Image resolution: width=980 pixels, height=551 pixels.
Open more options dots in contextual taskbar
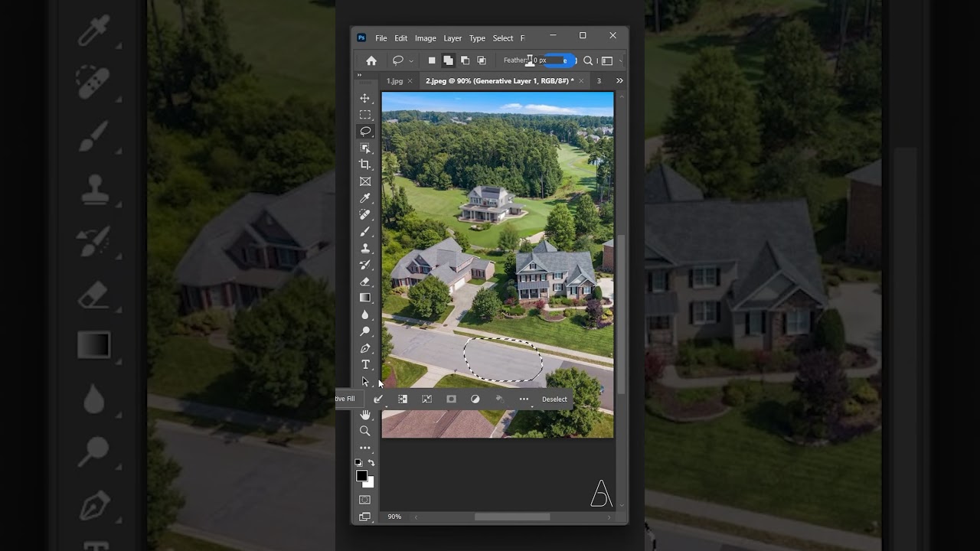pyautogui.click(x=524, y=399)
